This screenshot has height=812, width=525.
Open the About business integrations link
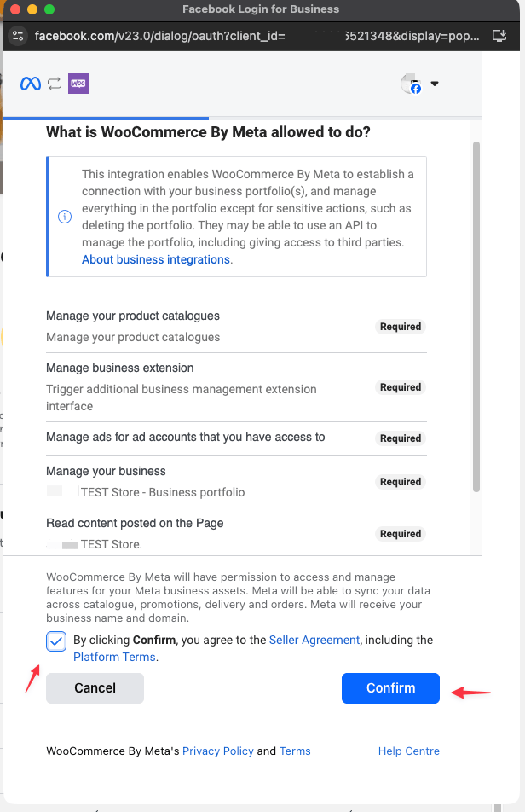pos(156,259)
